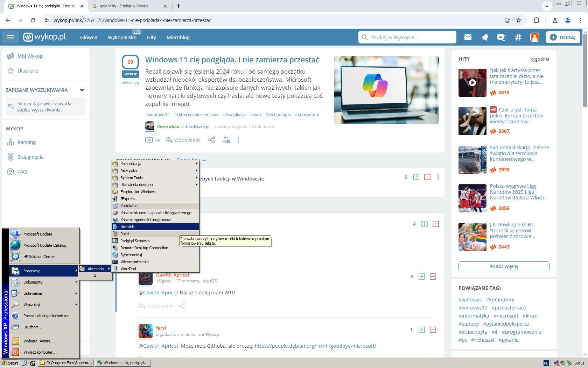
Task: Downvote the comment with score 3
Action: coord(433,277)
